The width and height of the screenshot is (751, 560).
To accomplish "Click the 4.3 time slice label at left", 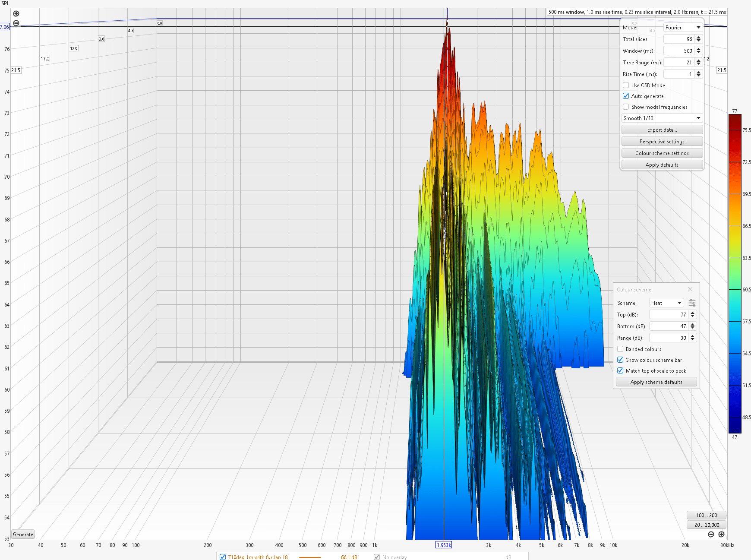I will (131, 30).
